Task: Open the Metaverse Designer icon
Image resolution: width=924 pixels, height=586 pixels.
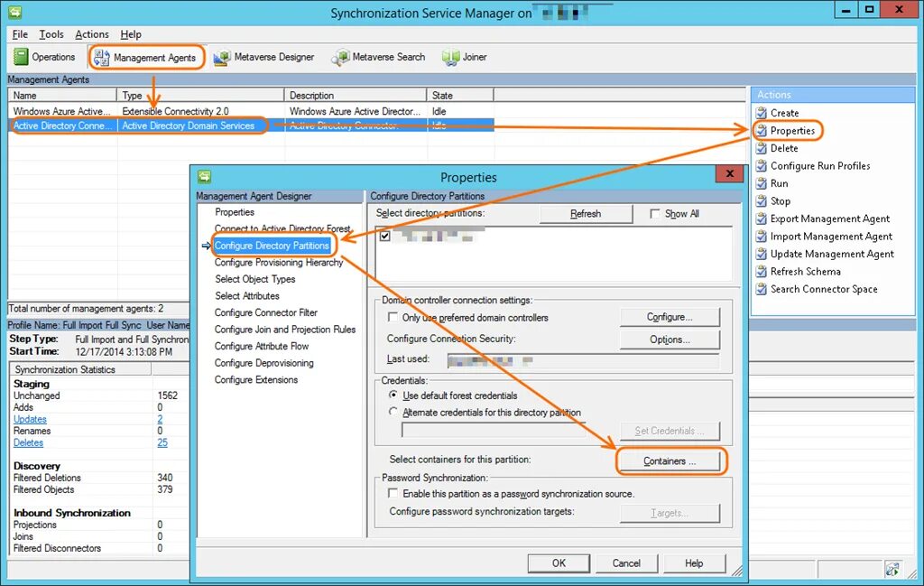Action: (x=222, y=57)
